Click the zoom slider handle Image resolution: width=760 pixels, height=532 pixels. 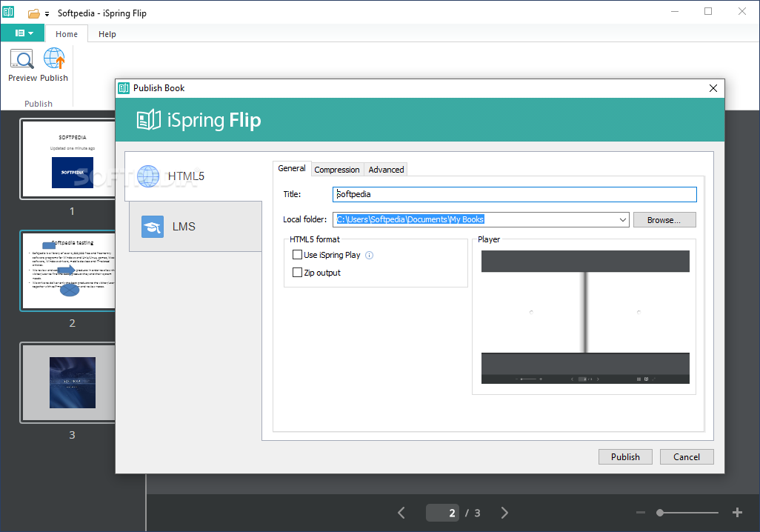[660, 513]
